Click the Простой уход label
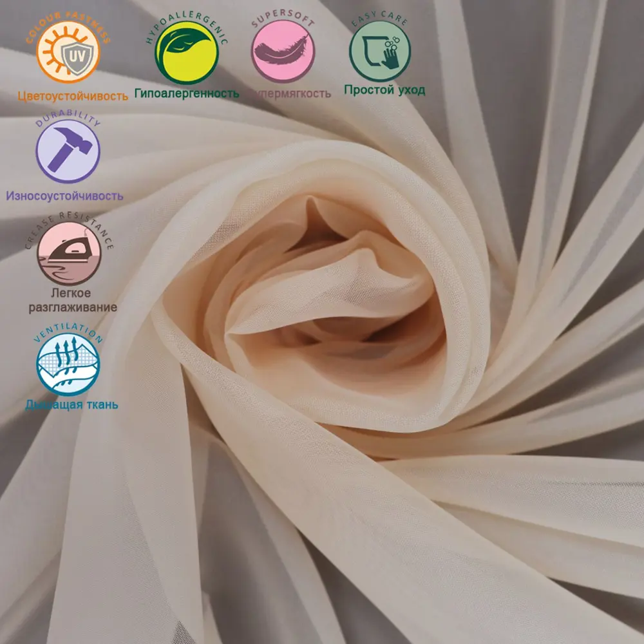The height and width of the screenshot is (644, 644). [384, 90]
